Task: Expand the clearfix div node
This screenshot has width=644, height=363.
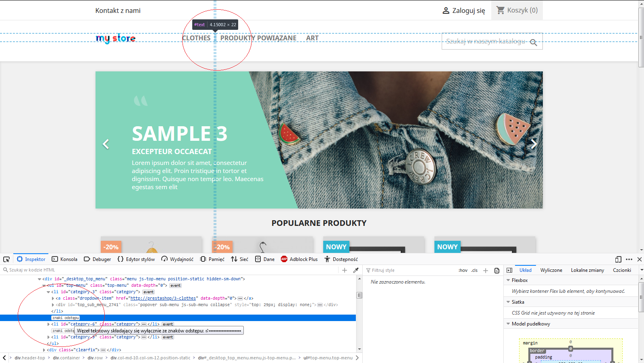Action: (44, 350)
